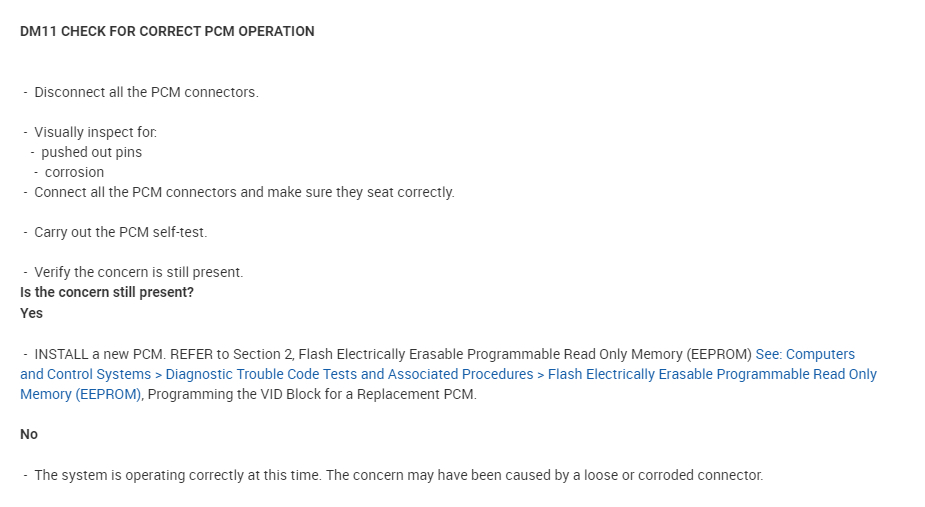The width and height of the screenshot is (925, 507).
Task: Click the 'Verify the concern is still present' step
Action: point(138,272)
